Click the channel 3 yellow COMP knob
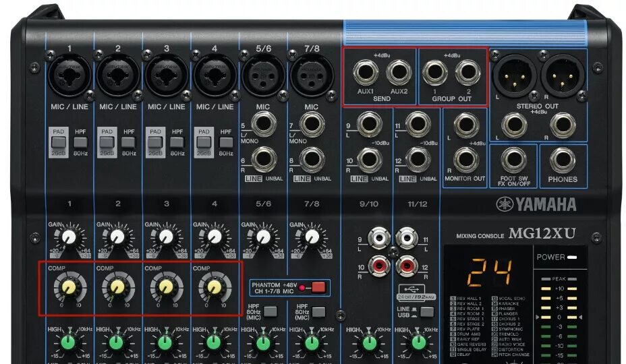The image size is (626, 364). (x=166, y=287)
